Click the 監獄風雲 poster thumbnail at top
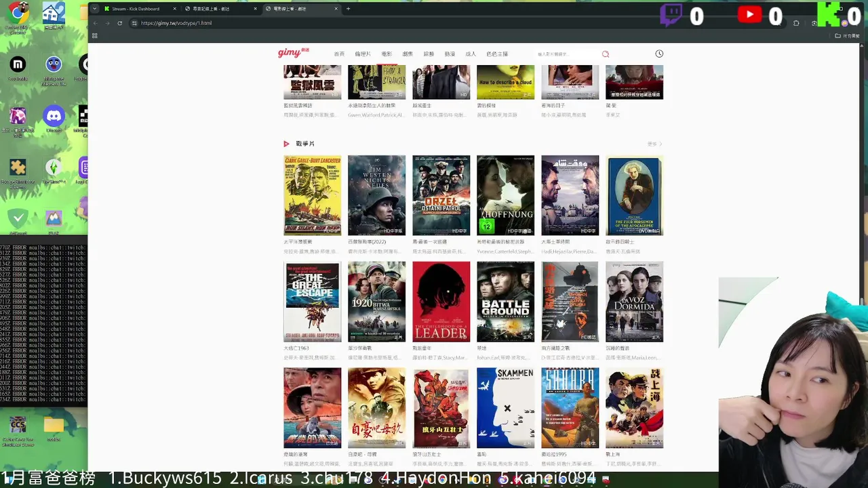This screenshot has width=868, height=488. (x=313, y=82)
